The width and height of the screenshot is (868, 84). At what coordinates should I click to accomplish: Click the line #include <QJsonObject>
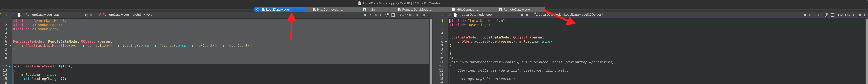pos(36,29)
